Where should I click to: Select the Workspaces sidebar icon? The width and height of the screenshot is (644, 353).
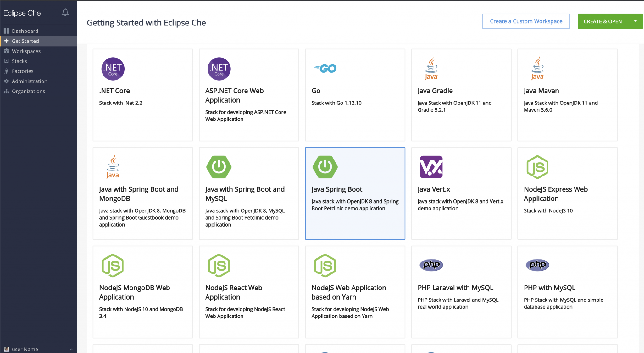(x=7, y=51)
